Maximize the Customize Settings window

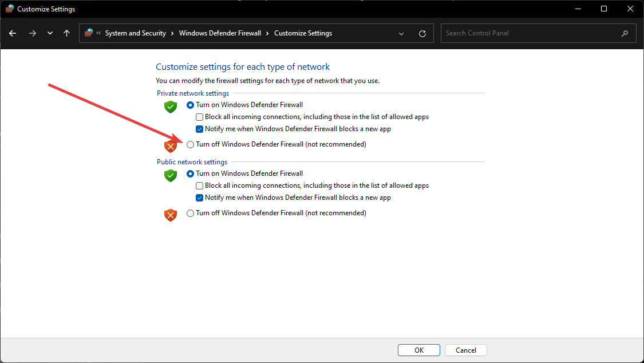coord(604,9)
